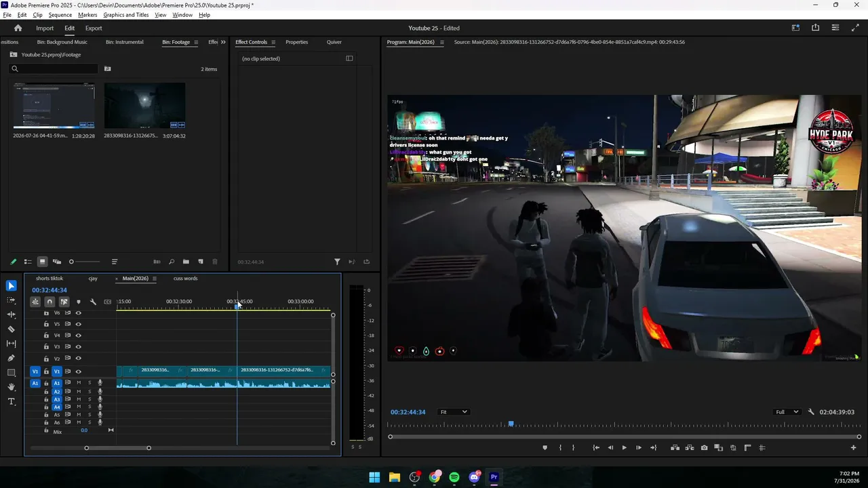
Task: Open the Graphics and Titles menu
Action: click(126, 15)
